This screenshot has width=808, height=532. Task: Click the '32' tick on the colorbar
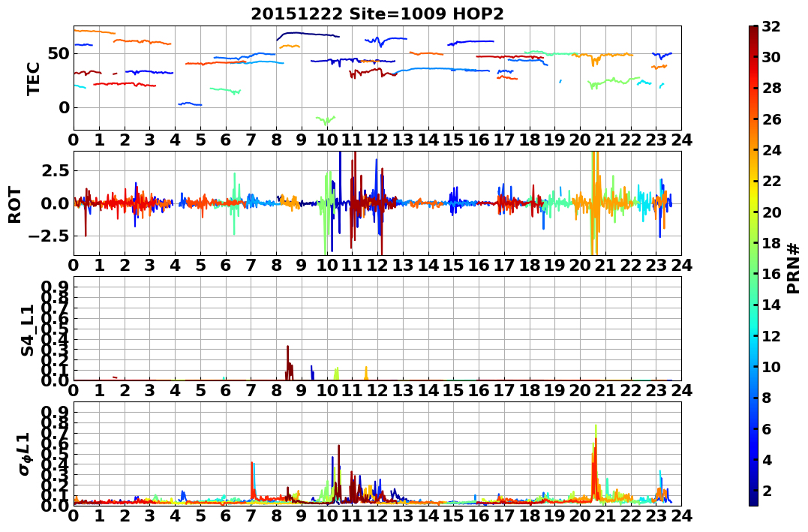772,26
